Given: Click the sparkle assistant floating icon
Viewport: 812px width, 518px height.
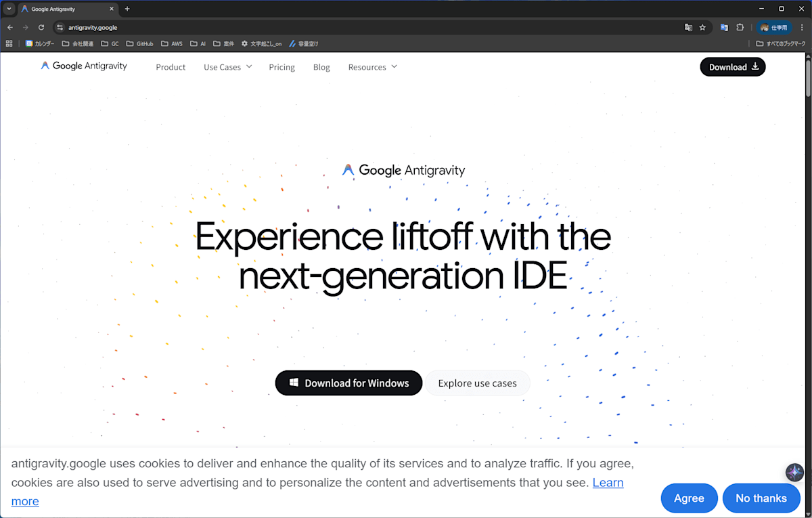Looking at the screenshot, I should pos(794,473).
